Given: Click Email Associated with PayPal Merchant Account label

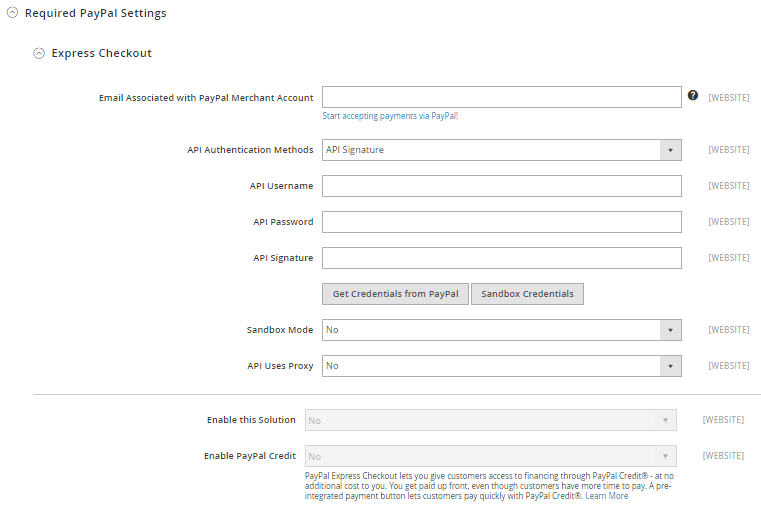Looking at the screenshot, I should [206, 98].
